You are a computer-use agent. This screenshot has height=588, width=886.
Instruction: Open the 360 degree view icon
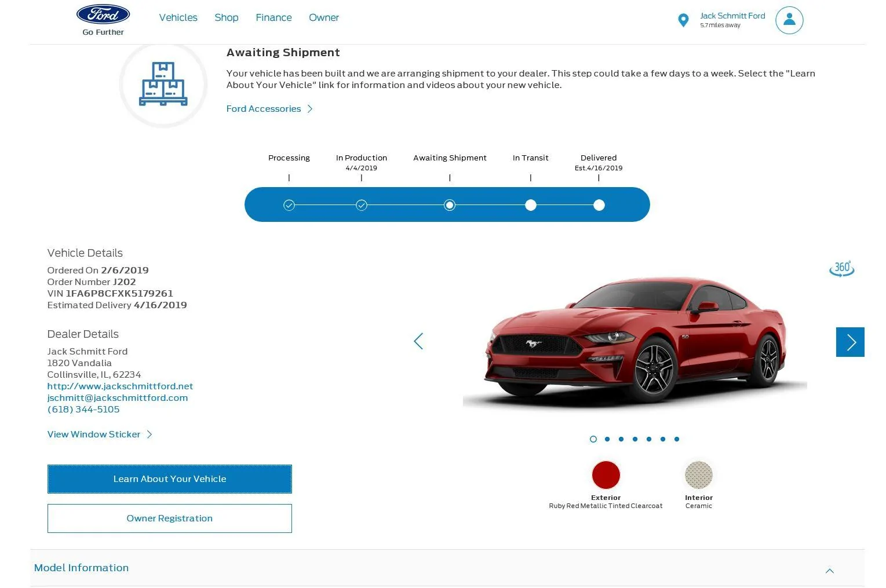click(x=841, y=269)
